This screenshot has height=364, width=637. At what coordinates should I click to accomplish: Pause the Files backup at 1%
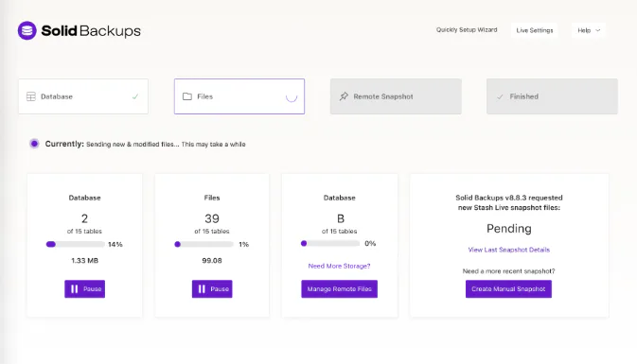pyautogui.click(x=212, y=289)
